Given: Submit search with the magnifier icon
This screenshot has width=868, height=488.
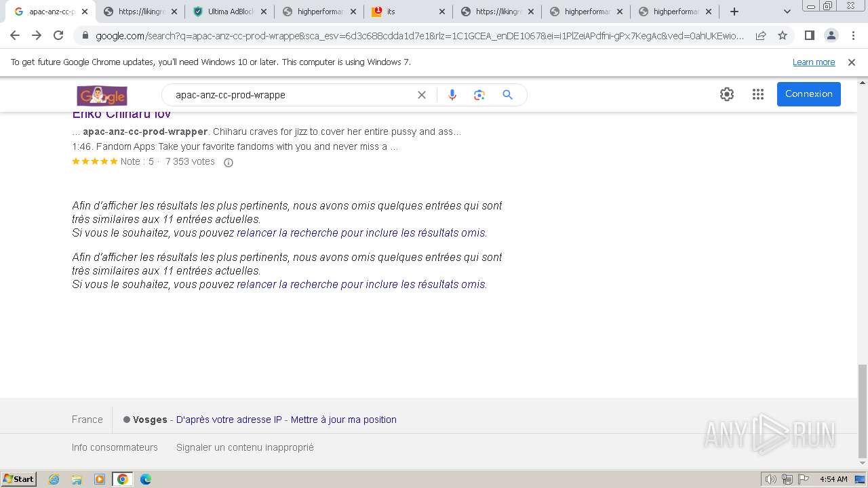Looking at the screenshot, I should coord(507,95).
